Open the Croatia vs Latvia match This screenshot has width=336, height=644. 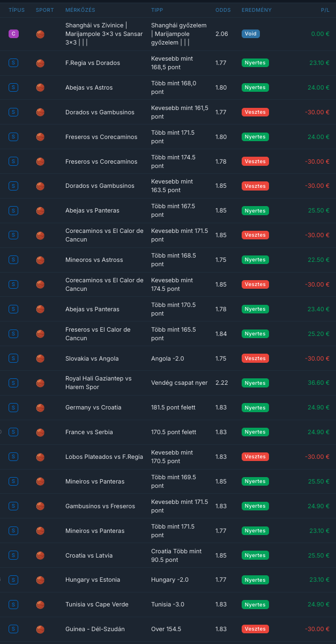[x=89, y=555]
